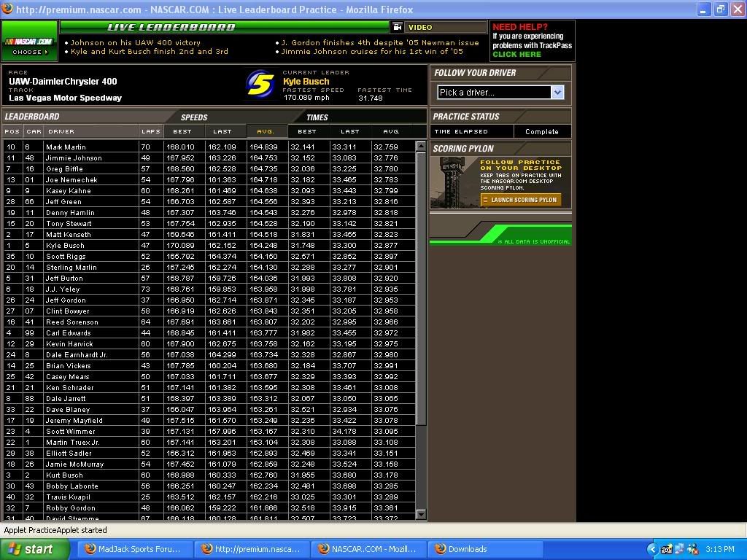Viewport: 747px width, 560px height.
Task: Click the CLICK HERE TrackPass help link
Action: pyautogui.click(x=517, y=54)
